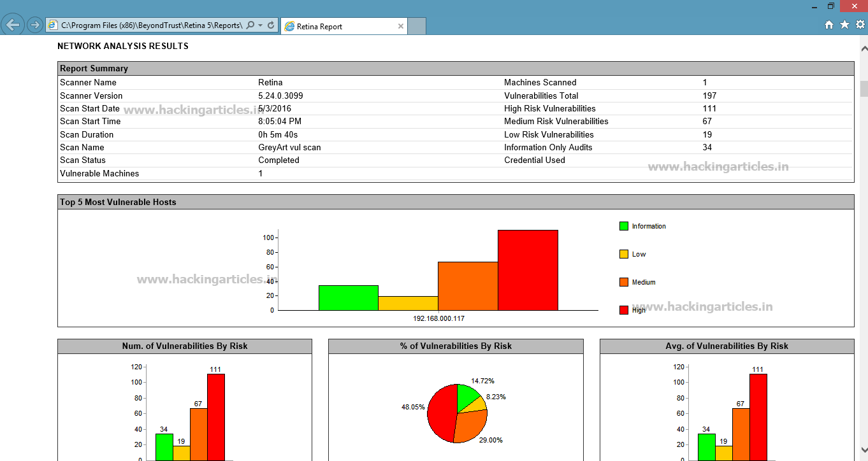Click the Top 5 Most Vulnerable Hosts header
868x461 pixels.
point(456,202)
